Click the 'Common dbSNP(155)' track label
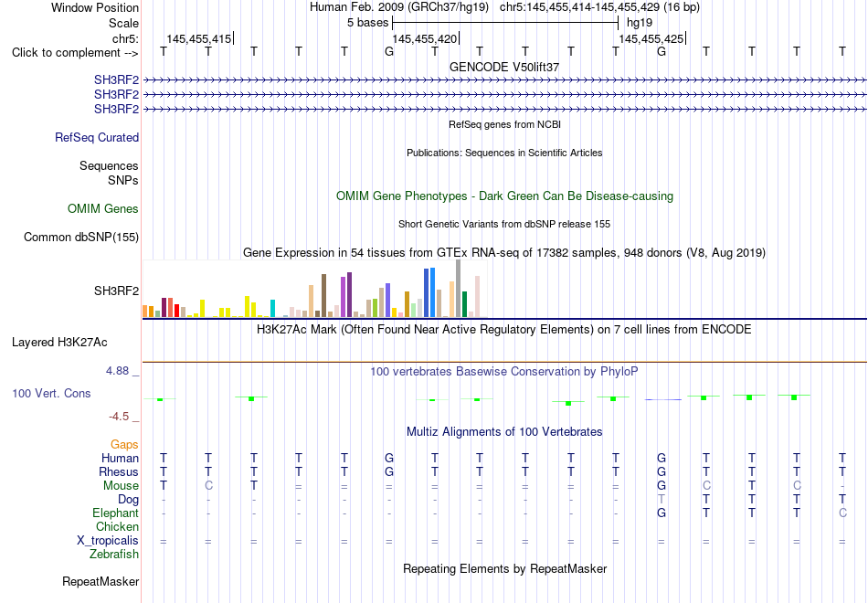Screen dimensions: 868x603 tap(81, 237)
